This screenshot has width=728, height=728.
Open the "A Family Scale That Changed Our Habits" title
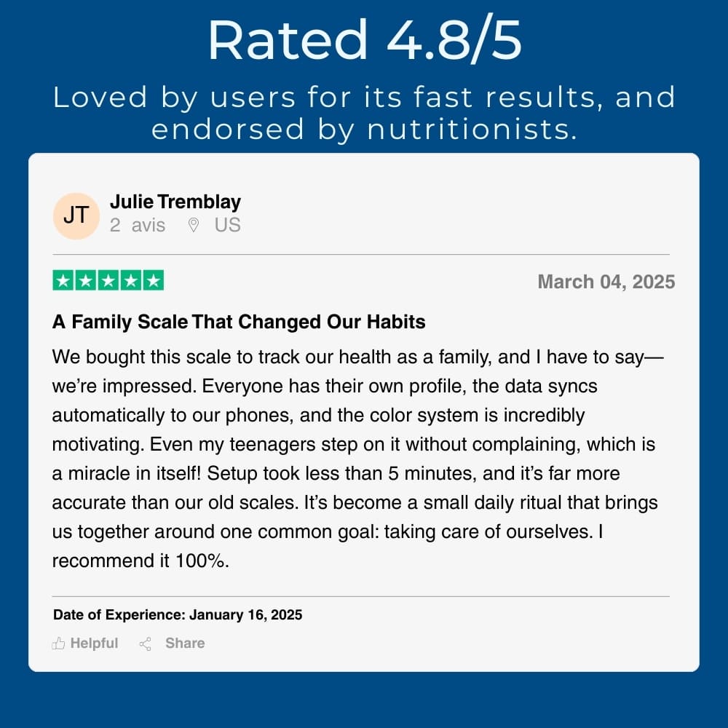coord(239,322)
